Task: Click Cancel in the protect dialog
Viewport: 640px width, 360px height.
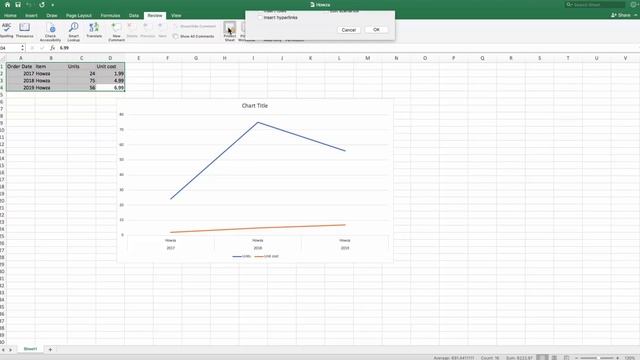Action: pyautogui.click(x=349, y=30)
